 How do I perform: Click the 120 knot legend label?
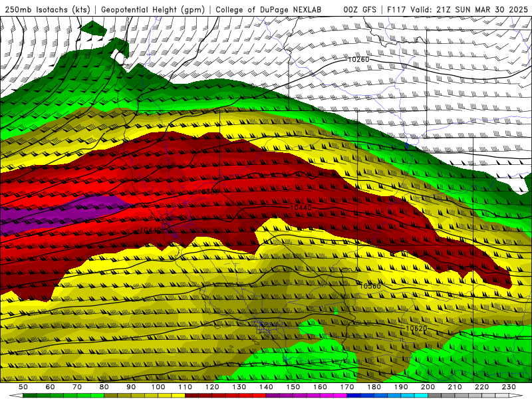click(212, 387)
